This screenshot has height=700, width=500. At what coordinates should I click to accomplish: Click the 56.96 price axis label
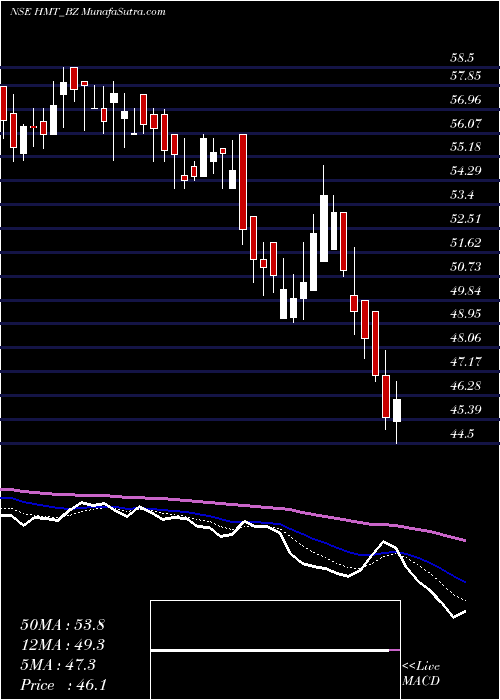pyautogui.click(x=465, y=100)
